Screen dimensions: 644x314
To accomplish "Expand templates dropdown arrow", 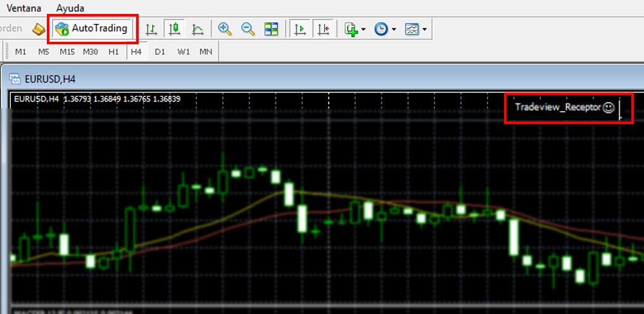I will (x=424, y=29).
